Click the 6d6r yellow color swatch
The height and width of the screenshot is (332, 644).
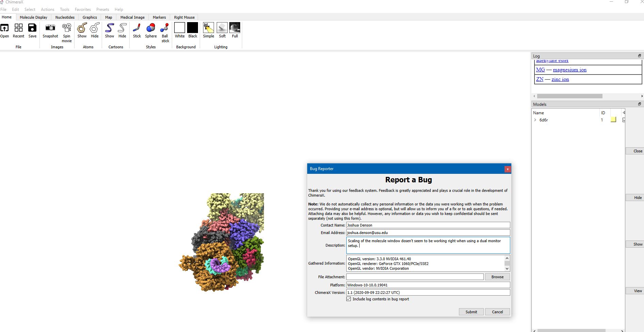[613, 120]
